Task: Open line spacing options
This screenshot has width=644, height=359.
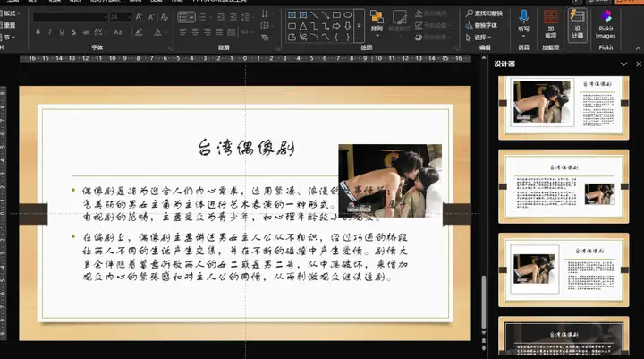Action: tap(246, 17)
